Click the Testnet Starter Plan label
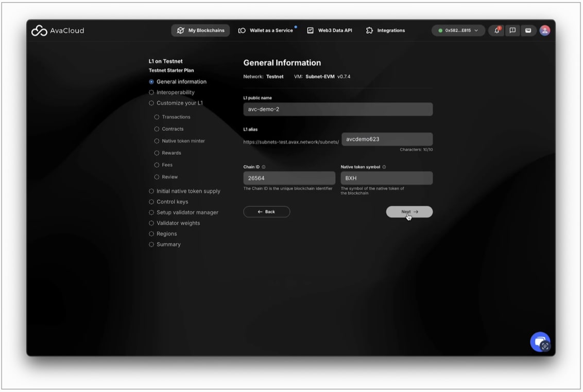 tap(172, 70)
